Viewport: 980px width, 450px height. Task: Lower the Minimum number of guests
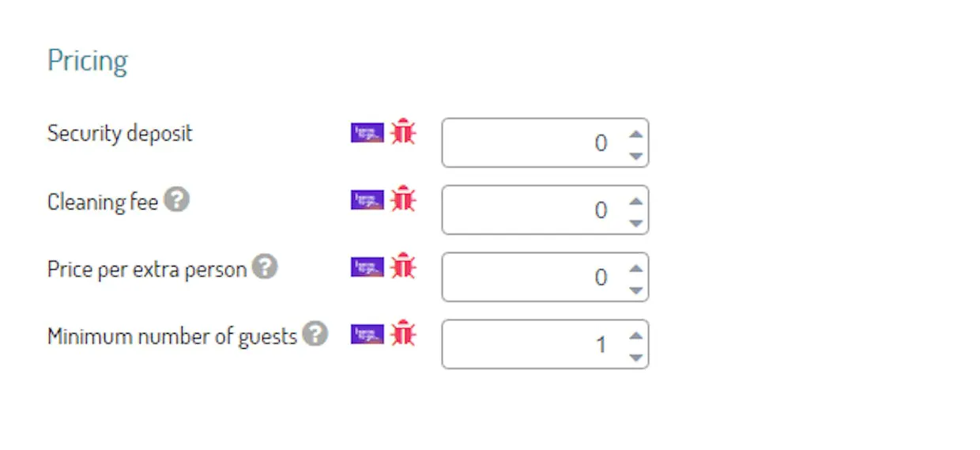[x=635, y=357]
